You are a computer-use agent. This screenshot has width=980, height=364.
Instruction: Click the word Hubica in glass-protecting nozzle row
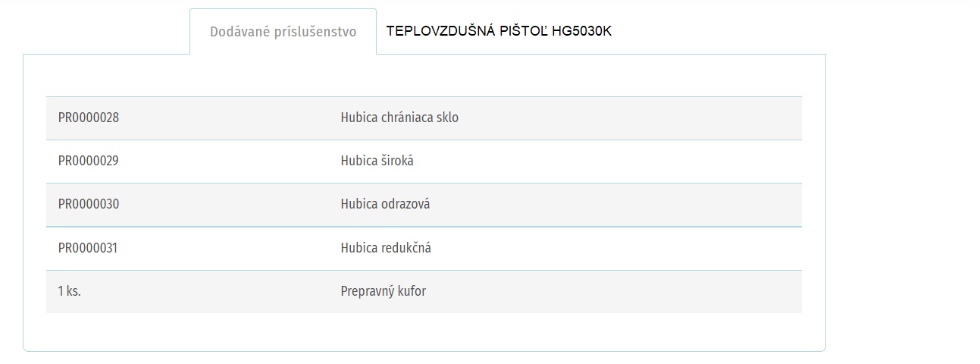pyautogui.click(x=359, y=118)
